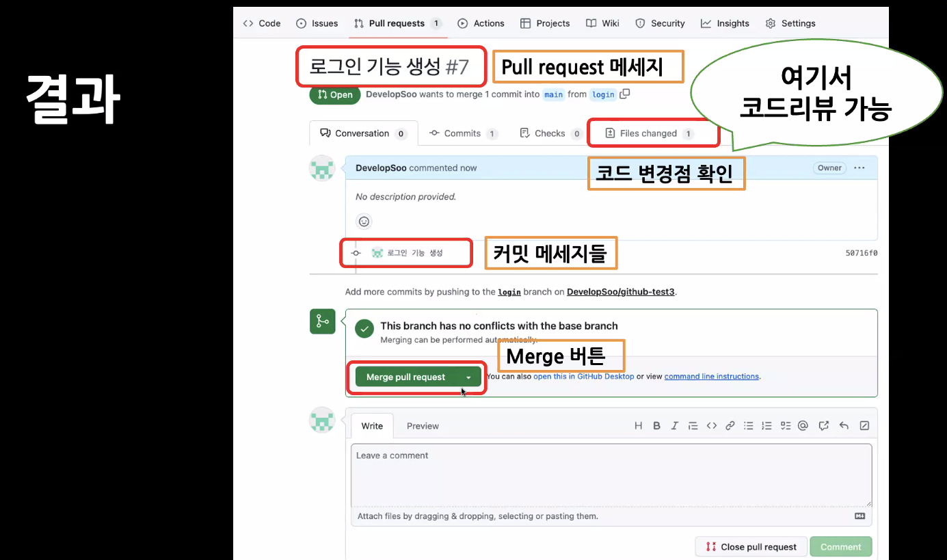Select the Write tab in comment editor
Screen dimensions: 947x560
[x=372, y=426]
